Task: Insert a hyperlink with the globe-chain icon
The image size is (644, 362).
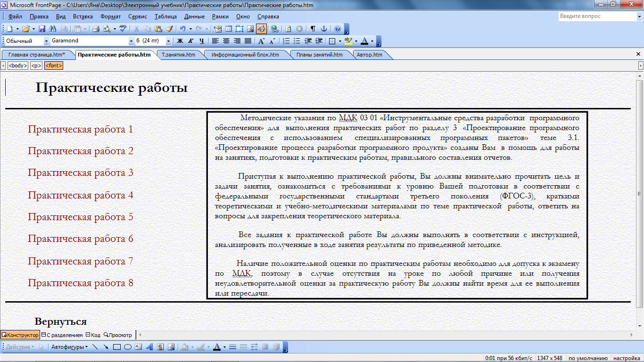Action: (274, 29)
